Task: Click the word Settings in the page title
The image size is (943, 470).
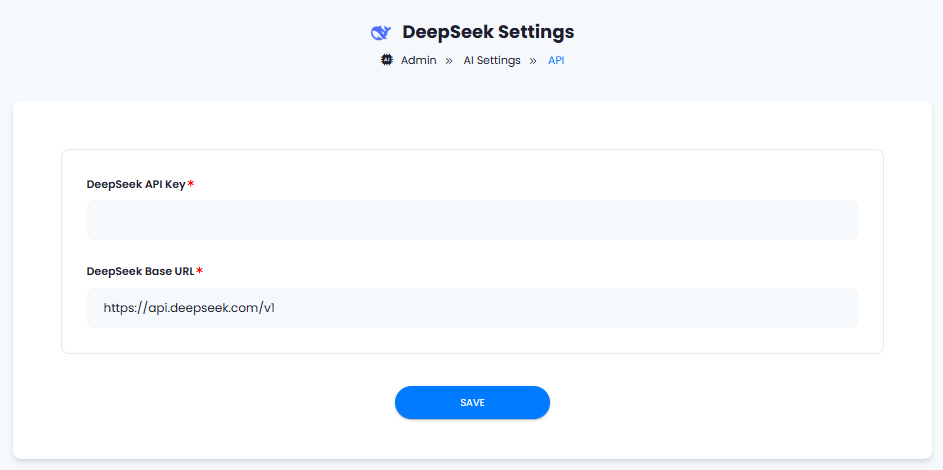Action: (532, 32)
